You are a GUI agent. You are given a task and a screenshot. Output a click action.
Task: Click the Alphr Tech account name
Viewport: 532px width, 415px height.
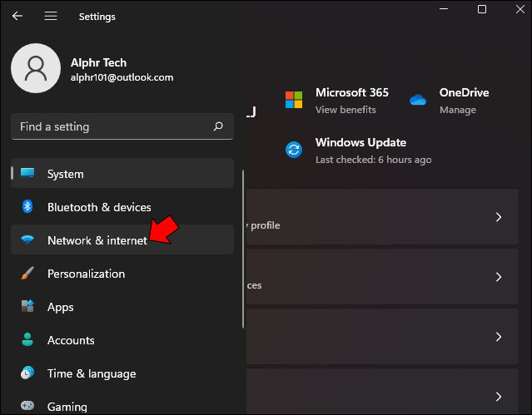tap(99, 62)
